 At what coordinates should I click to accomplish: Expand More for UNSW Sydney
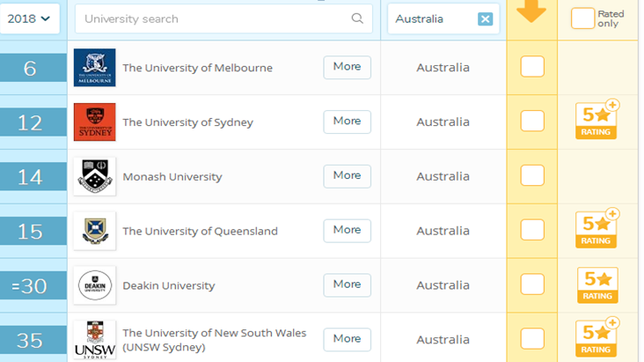click(347, 339)
